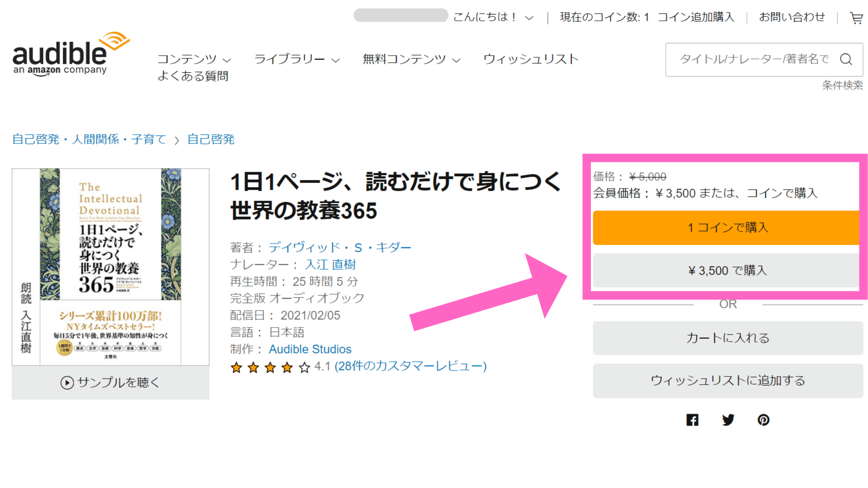Share on Facebook icon

point(692,420)
